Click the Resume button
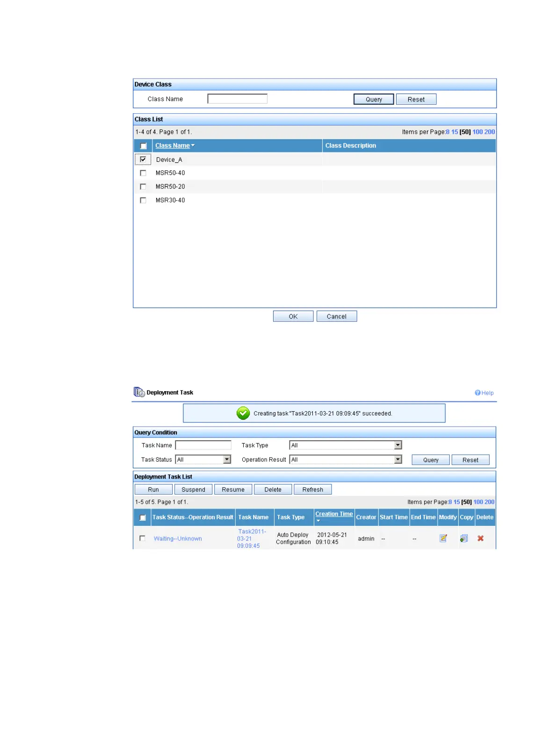 tap(233, 489)
